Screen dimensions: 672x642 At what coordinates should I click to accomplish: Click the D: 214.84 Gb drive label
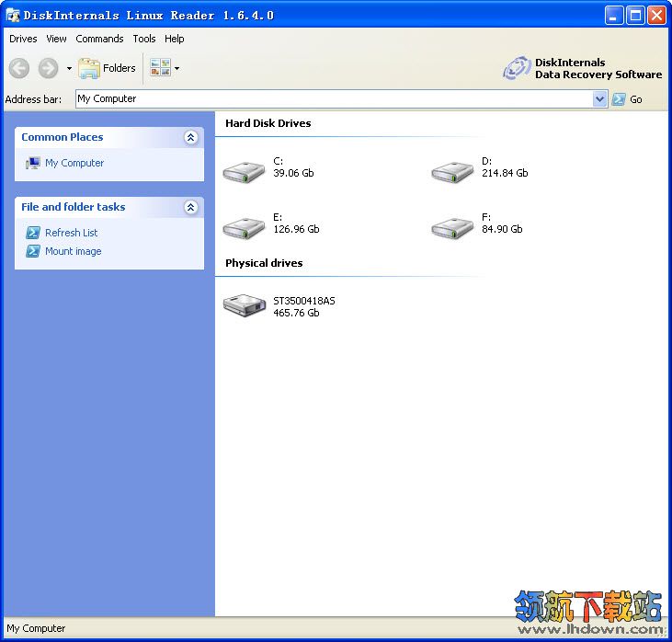[505, 167]
